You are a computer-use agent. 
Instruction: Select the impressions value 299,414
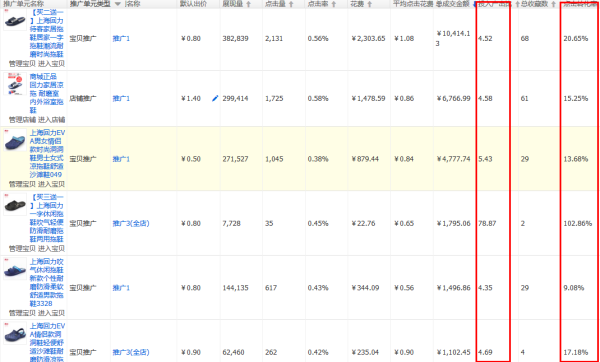(235, 99)
